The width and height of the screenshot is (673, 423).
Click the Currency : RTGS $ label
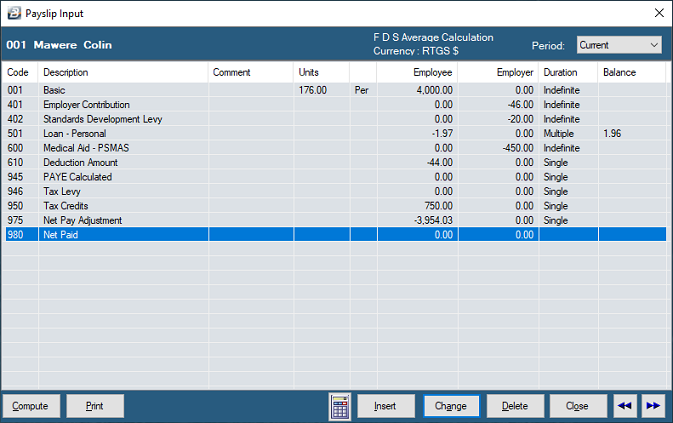click(416, 51)
